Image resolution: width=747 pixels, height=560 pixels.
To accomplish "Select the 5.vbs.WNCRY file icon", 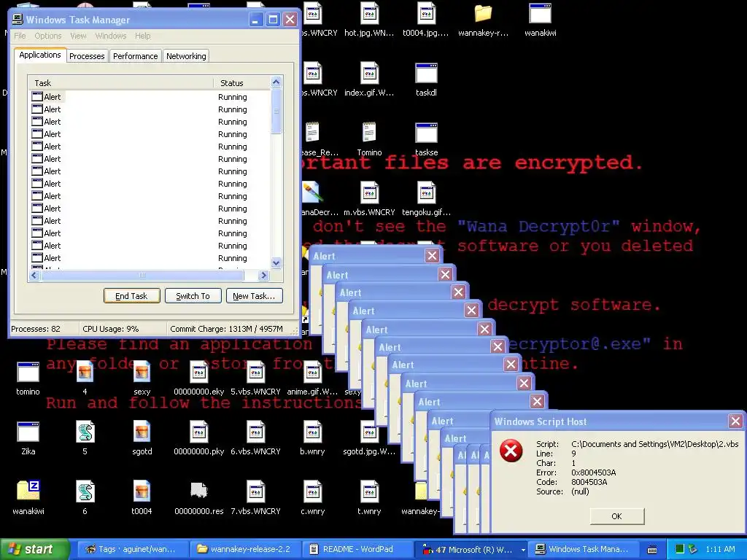I will pos(255,373).
